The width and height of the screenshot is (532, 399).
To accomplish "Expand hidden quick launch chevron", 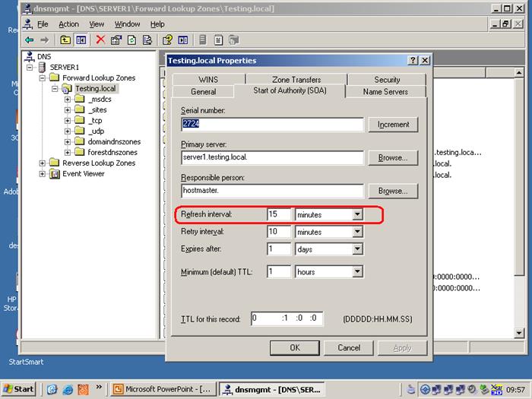I will (99, 387).
